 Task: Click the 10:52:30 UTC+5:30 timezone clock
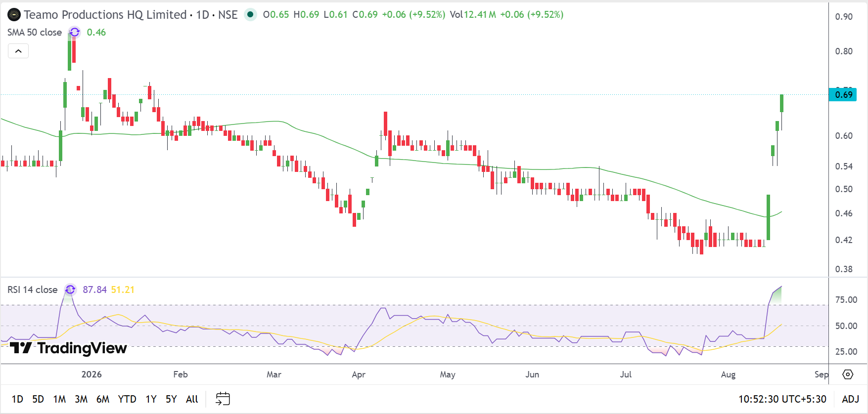(x=782, y=399)
